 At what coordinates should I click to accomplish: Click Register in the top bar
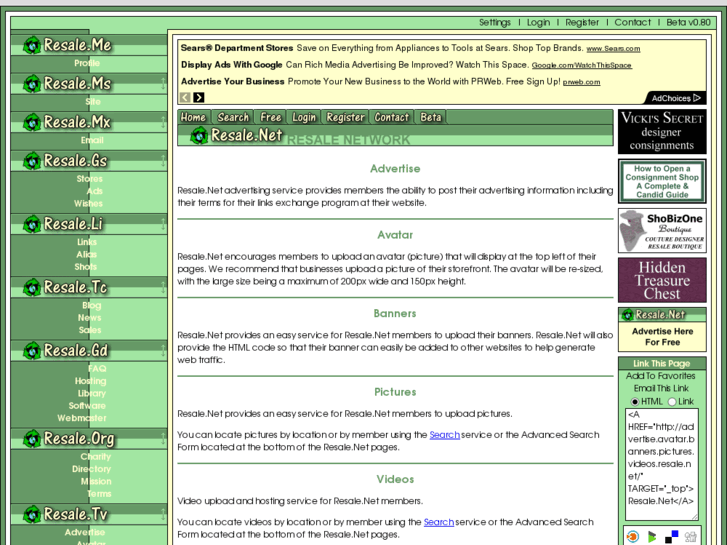pyautogui.click(x=582, y=22)
